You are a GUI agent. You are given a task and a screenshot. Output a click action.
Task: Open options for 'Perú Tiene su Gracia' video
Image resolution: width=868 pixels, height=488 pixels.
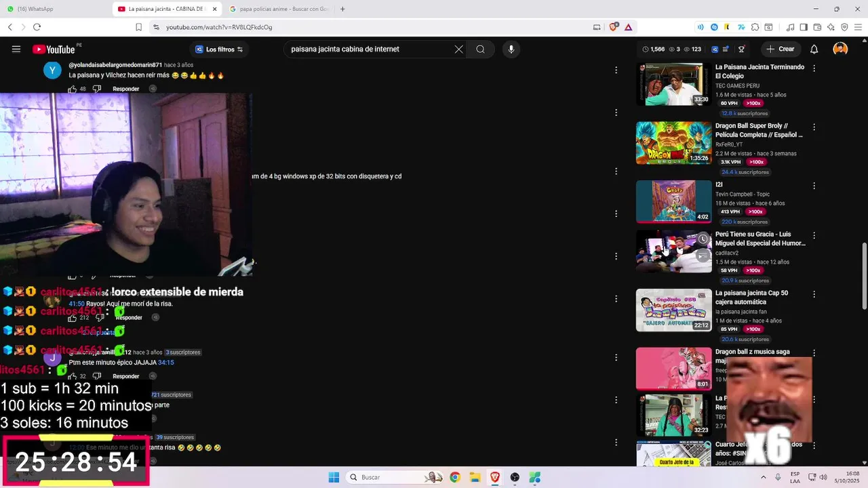[x=814, y=235]
